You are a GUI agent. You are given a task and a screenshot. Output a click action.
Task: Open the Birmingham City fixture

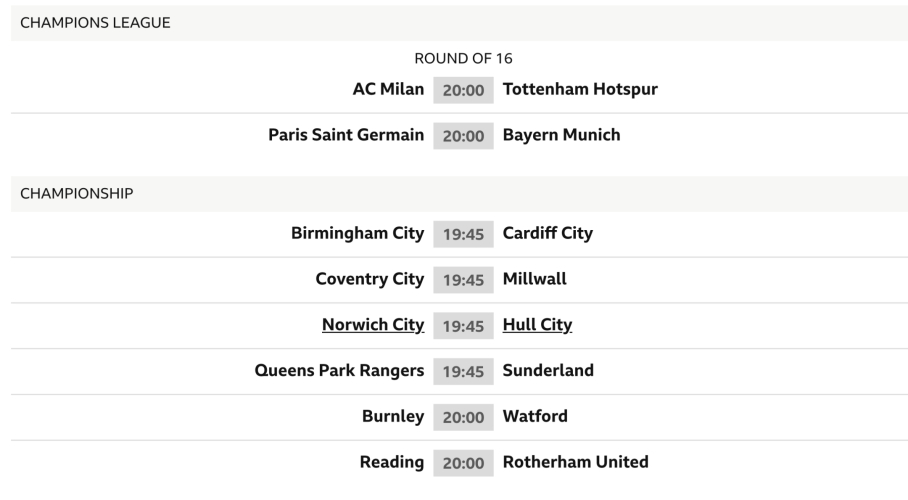pos(357,233)
